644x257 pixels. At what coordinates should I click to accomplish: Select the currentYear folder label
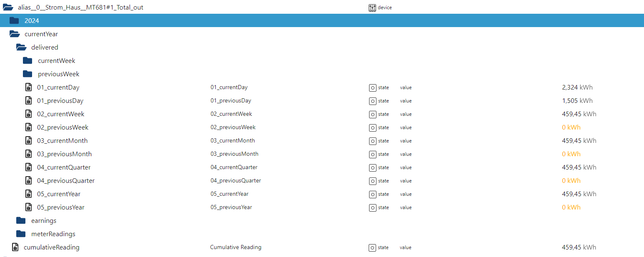41,34
